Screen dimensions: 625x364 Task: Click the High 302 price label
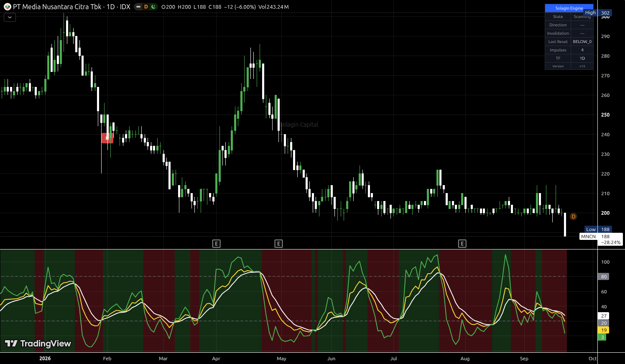point(597,13)
